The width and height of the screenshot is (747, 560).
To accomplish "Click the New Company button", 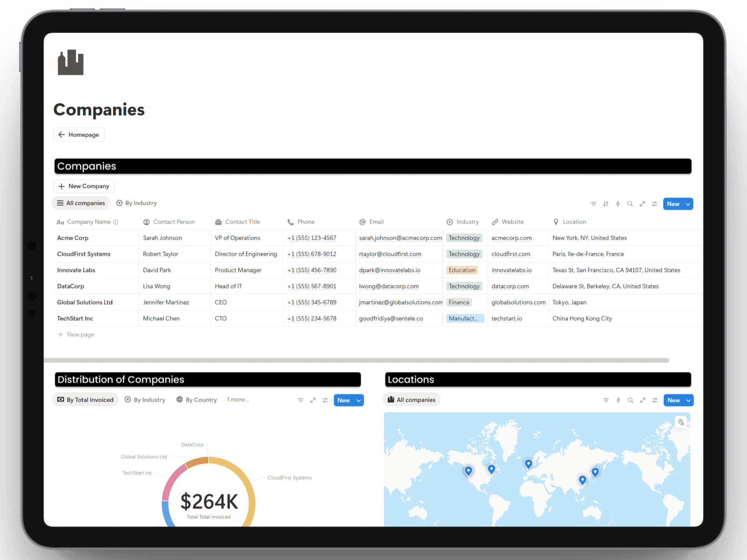I will [84, 186].
